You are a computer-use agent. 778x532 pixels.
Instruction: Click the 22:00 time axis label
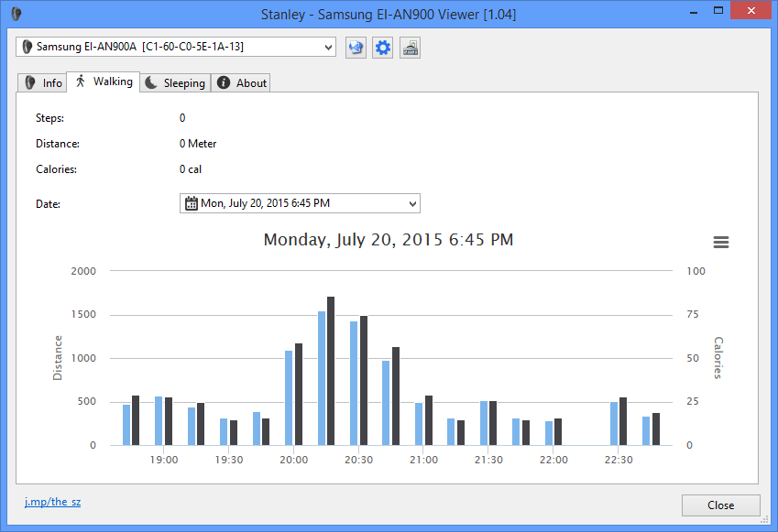553,460
